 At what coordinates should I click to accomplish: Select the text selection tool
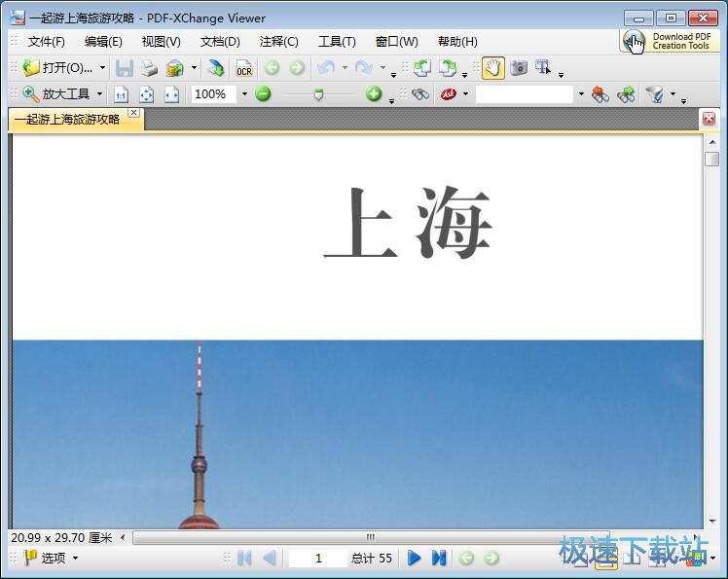tap(543, 68)
